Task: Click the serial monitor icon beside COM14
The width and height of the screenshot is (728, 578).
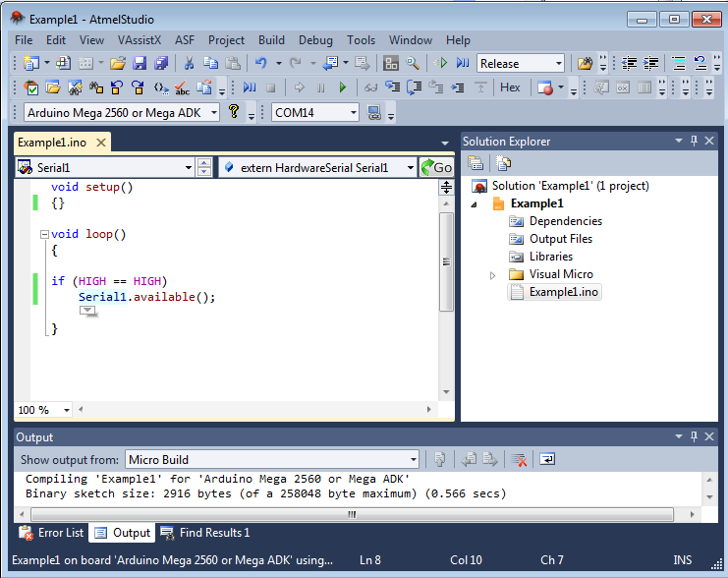Action: coord(374,113)
